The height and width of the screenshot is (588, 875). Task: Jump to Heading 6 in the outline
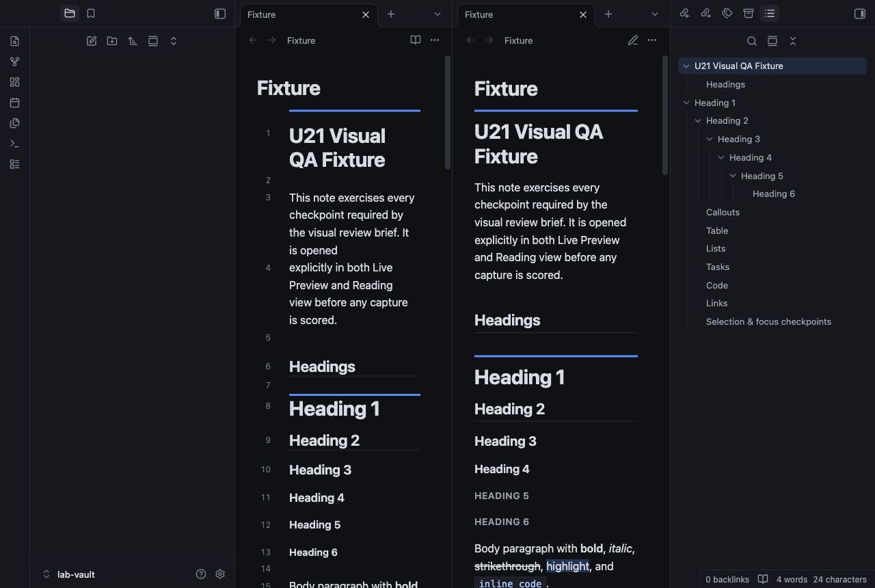coord(774,193)
